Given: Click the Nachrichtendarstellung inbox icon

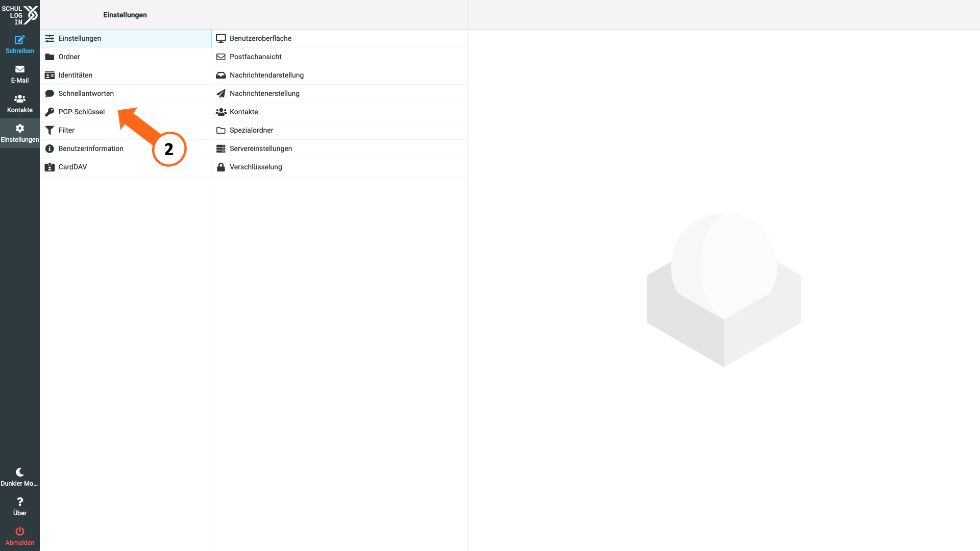Looking at the screenshot, I should 221,75.
